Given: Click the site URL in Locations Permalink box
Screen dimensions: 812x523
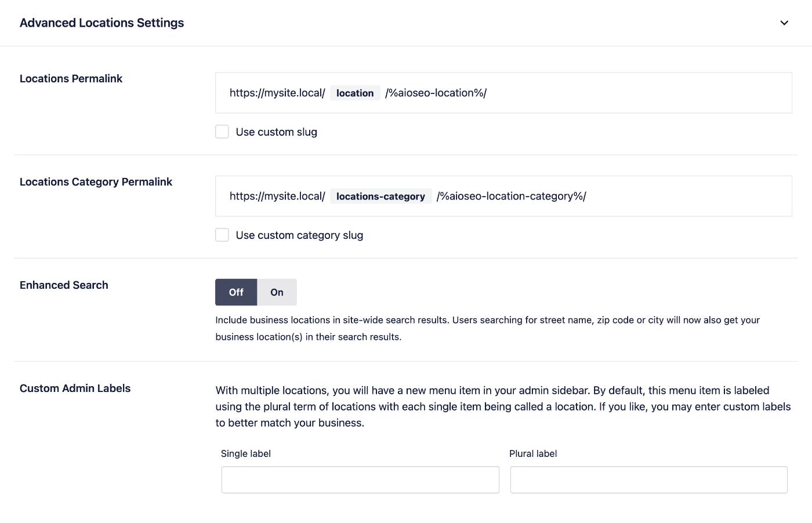Looking at the screenshot, I should pos(277,93).
